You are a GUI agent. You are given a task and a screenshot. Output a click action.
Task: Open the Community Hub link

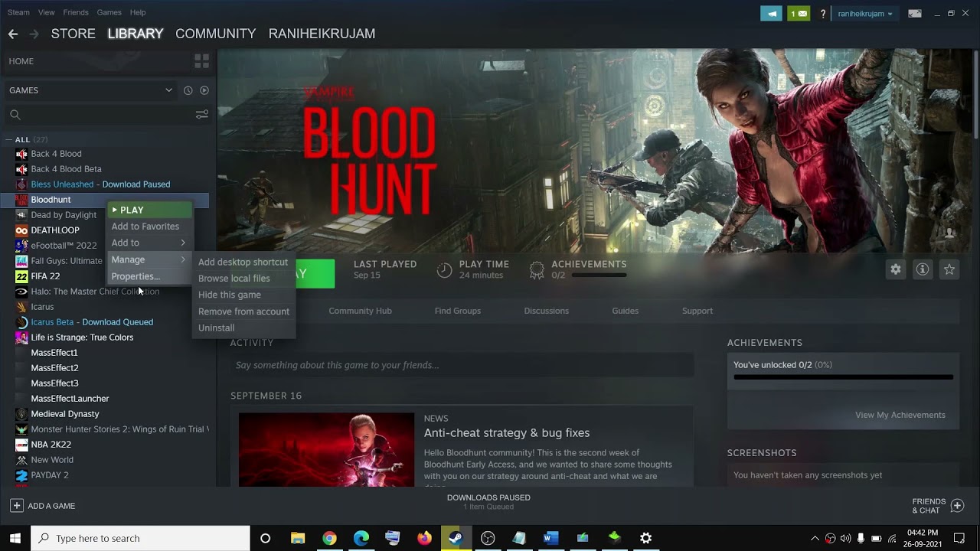[x=360, y=311]
